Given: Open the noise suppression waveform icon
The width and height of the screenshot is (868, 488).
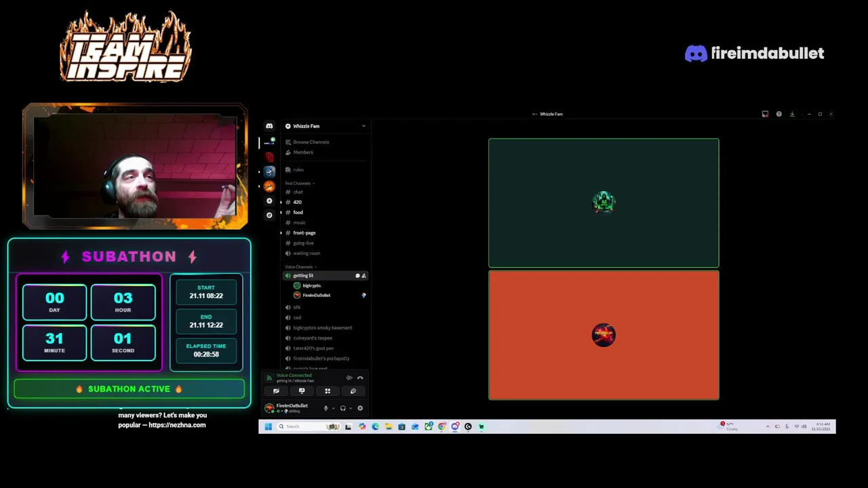Looking at the screenshot, I should (349, 378).
